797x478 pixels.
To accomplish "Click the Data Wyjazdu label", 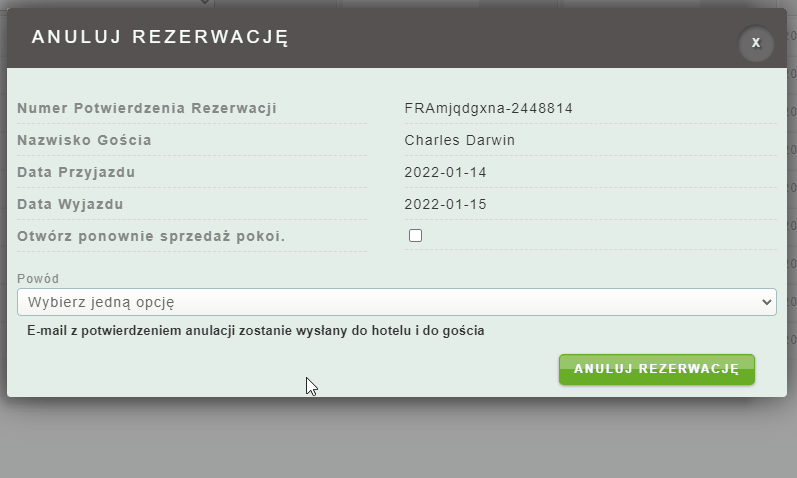I will pyautogui.click(x=70, y=204).
